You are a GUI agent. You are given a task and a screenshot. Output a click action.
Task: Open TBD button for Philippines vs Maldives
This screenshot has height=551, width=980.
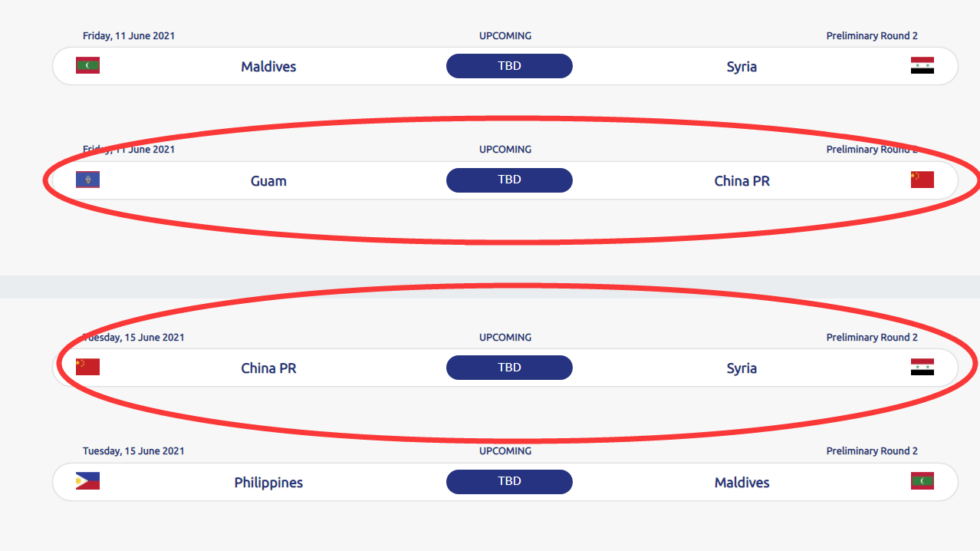[509, 482]
